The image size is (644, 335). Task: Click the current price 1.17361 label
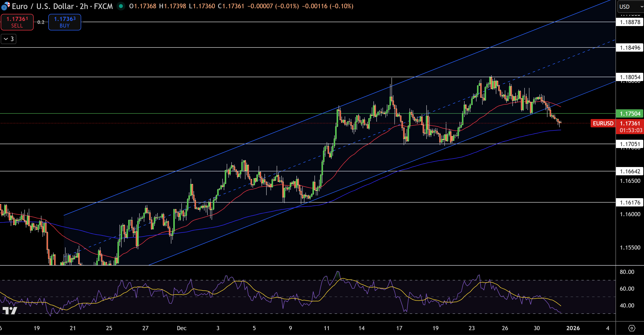(x=630, y=123)
